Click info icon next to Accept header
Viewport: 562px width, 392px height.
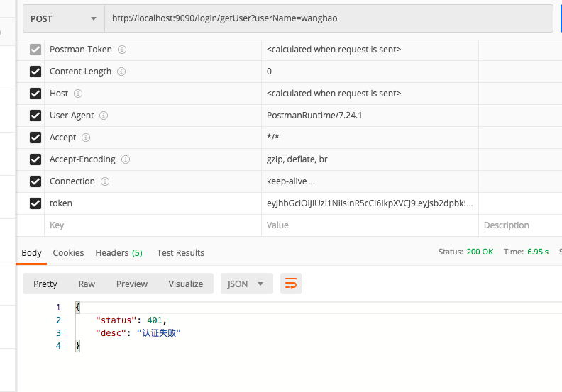[86, 138]
